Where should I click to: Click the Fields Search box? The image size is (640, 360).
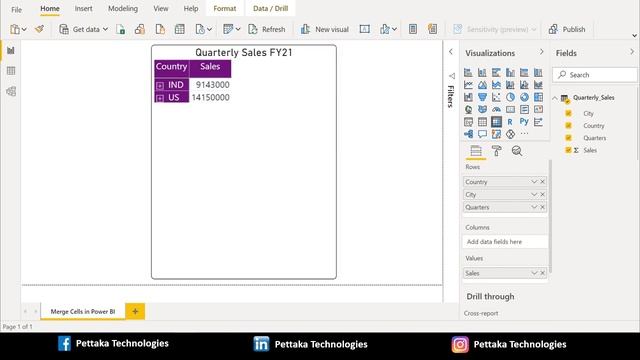595,75
